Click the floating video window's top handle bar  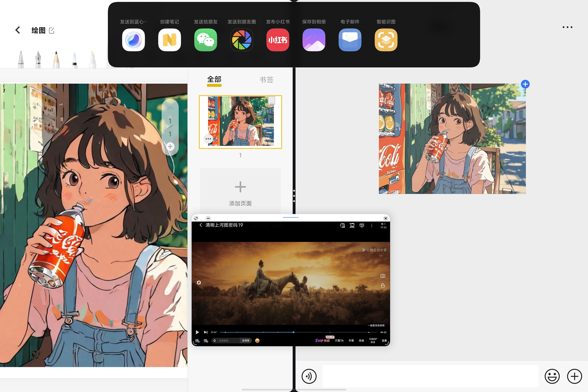(291, 217)
